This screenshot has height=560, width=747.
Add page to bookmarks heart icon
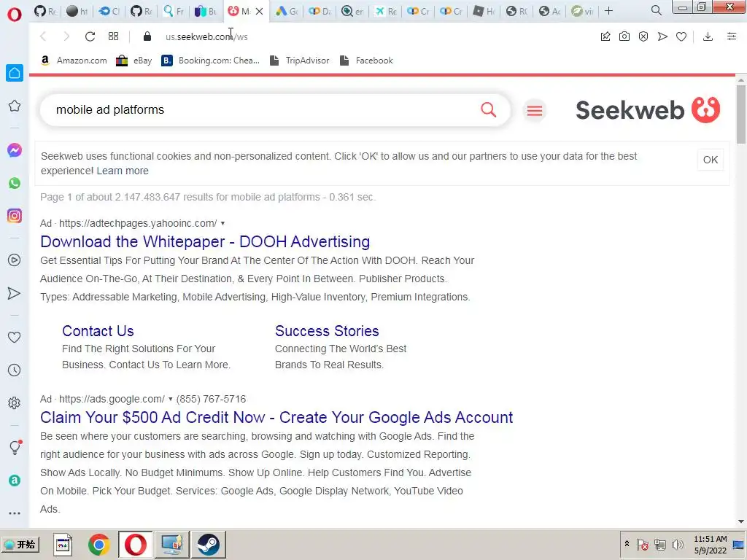pos(681,36)
